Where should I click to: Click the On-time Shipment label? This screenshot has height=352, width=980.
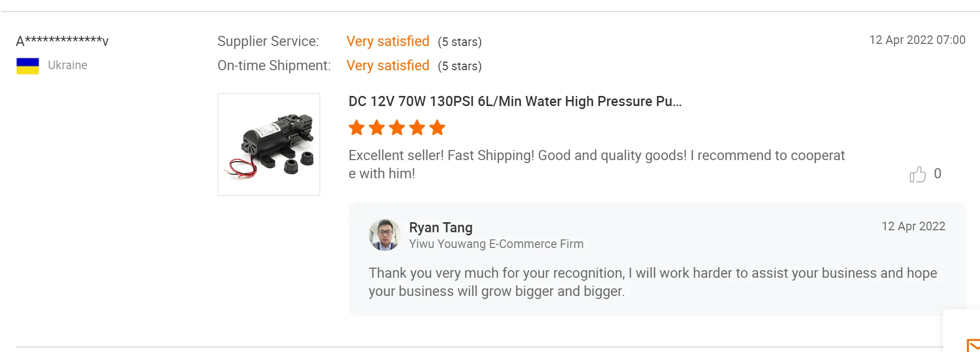coord(274,66)
